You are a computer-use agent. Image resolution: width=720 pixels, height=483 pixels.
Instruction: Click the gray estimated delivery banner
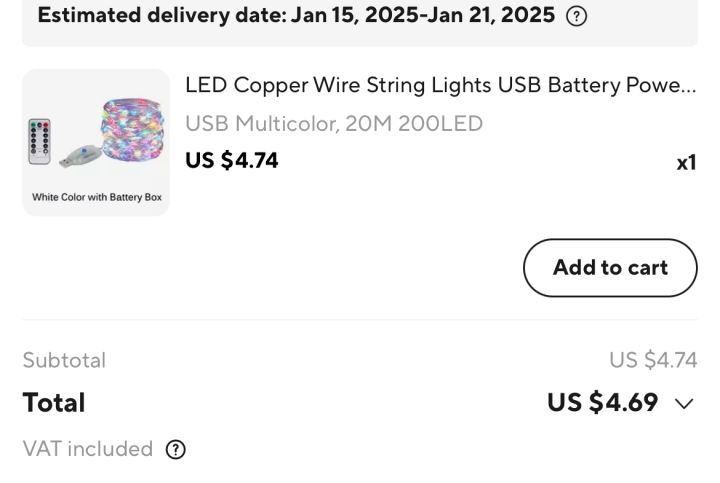pyautogui.click(x=360, y=23)
